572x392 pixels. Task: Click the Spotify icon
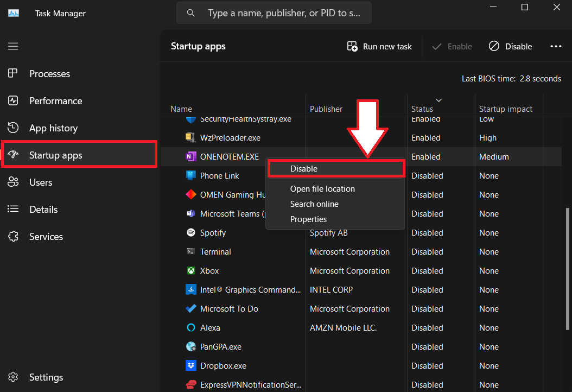tap(191, 232)
